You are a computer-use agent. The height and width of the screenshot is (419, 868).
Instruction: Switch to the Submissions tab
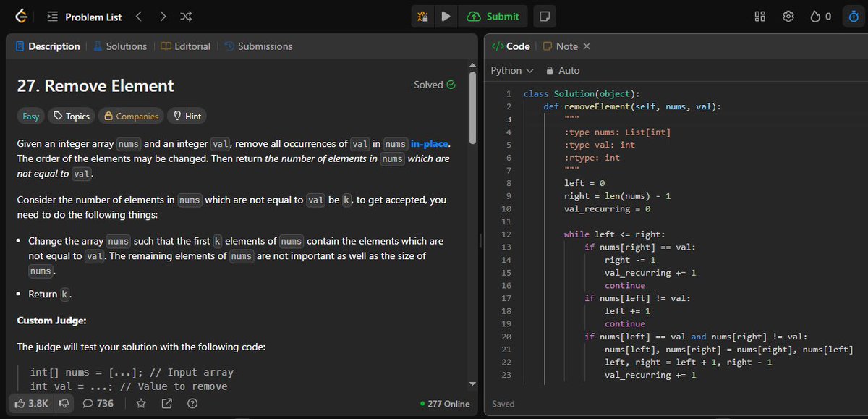click(258, 46)
